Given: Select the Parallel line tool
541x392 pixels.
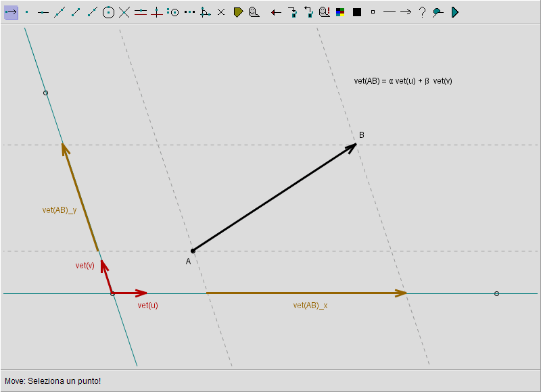Looking at the screenshot, I should (x=141, y=12).
